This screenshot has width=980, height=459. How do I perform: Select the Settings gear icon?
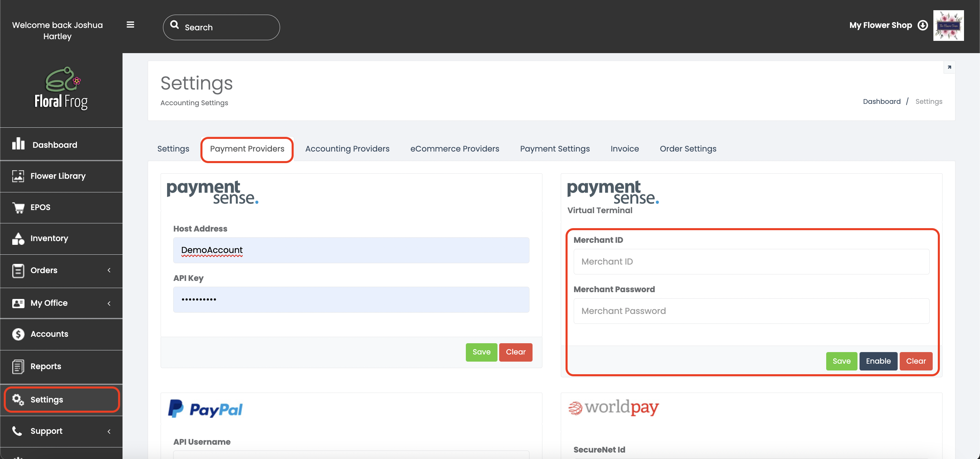pyautogui.click(x=18, y=400)
